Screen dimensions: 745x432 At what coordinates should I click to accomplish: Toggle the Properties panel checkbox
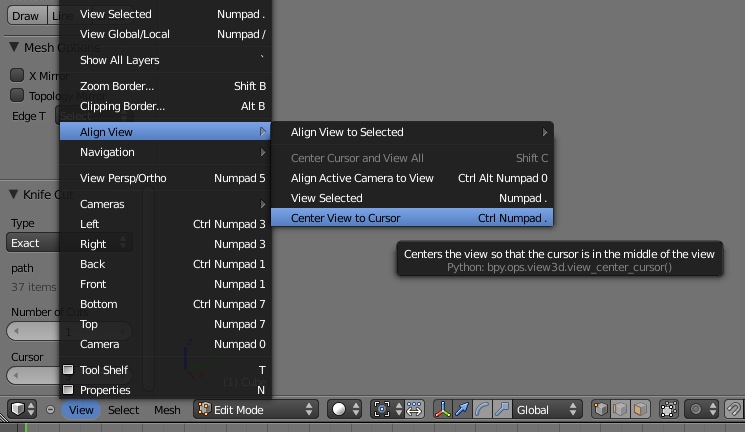click(68, 390)
